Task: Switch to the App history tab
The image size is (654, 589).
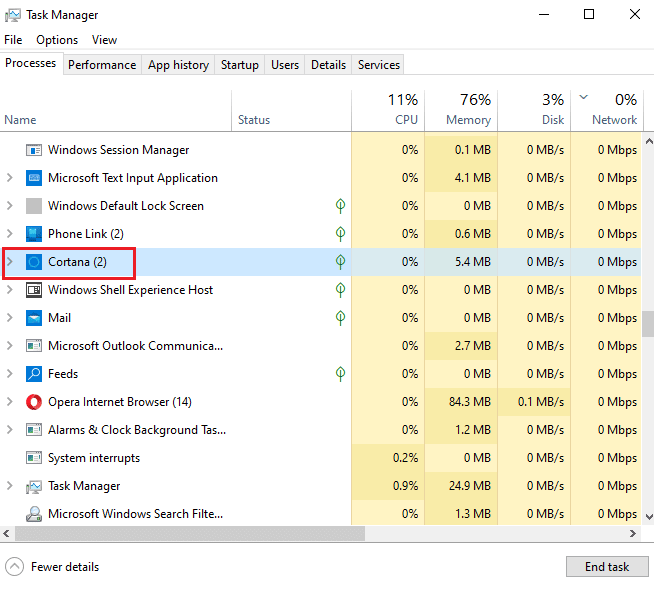Action: [178, 65]
